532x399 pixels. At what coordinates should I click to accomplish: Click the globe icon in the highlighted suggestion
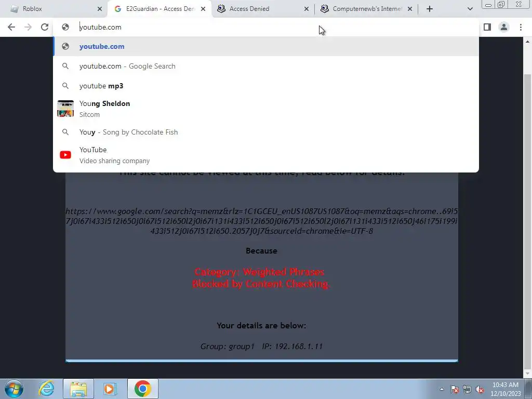point(65,46)
